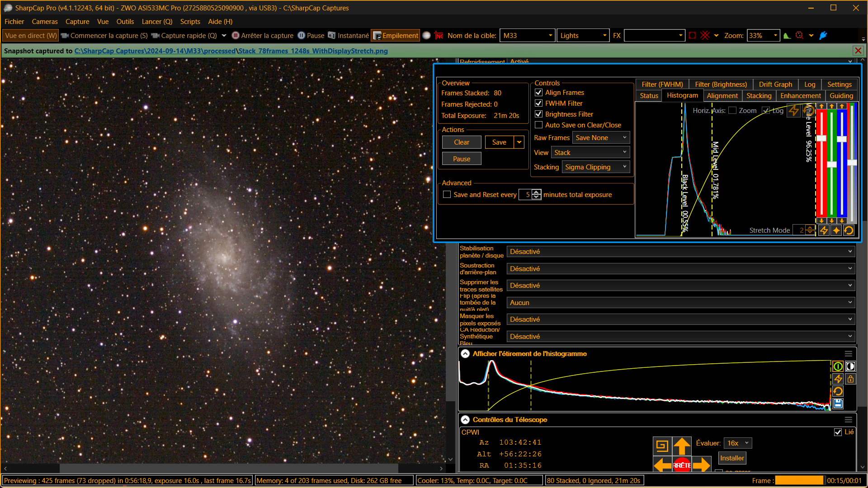Enable Auto Save on Clear/Close
Image resolution: width=868 pixels, height=488 pixels.
coord(538,125)
